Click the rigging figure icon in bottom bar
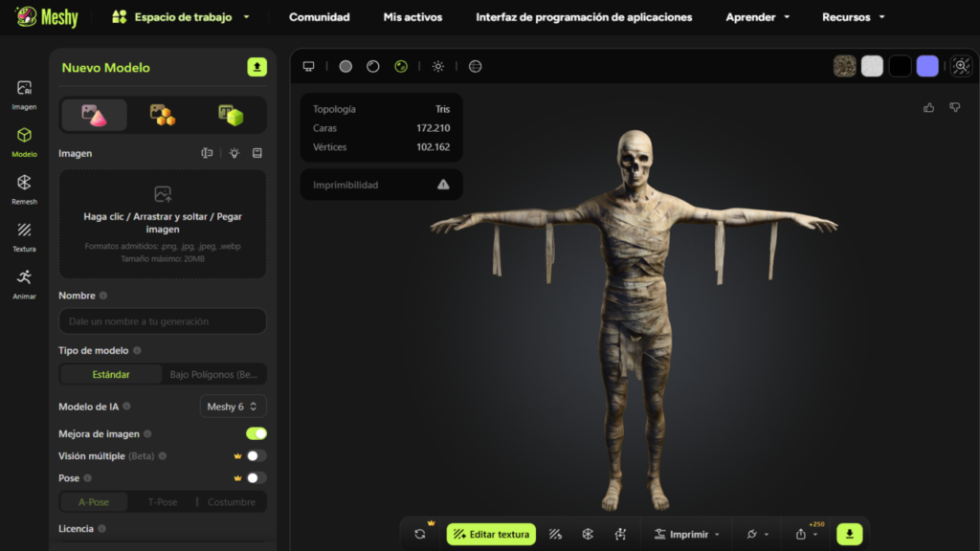Image resolution: width=980 pixels, height=551 pixels. (620, 534)
